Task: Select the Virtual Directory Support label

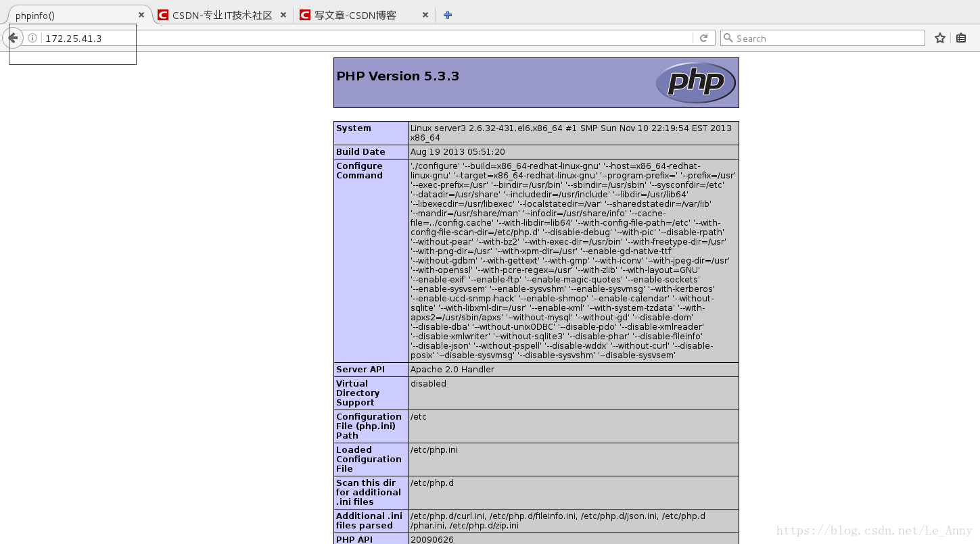Action: point(358,393)
